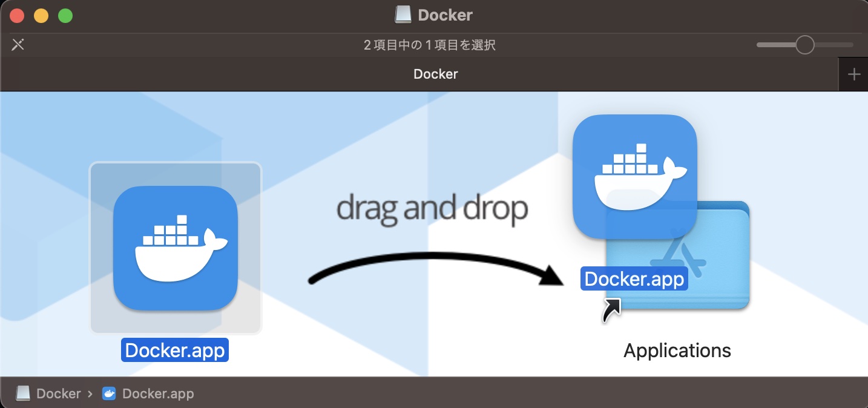Click the selection count status text
Image resolution: width=868 pixels, height=408 pixels.
[x=430, y=45]
